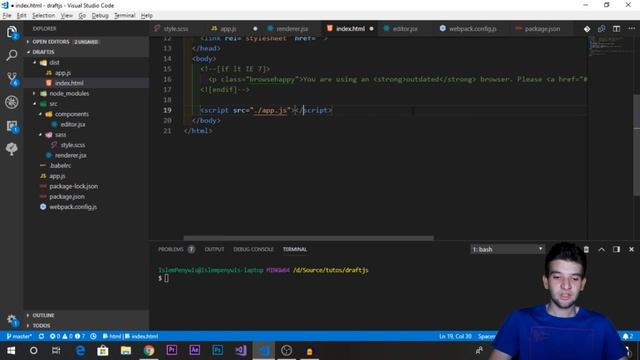Open the Extensions view in activity bar
The width and height of the screenshot is (640, 360).
coord(12,126)
